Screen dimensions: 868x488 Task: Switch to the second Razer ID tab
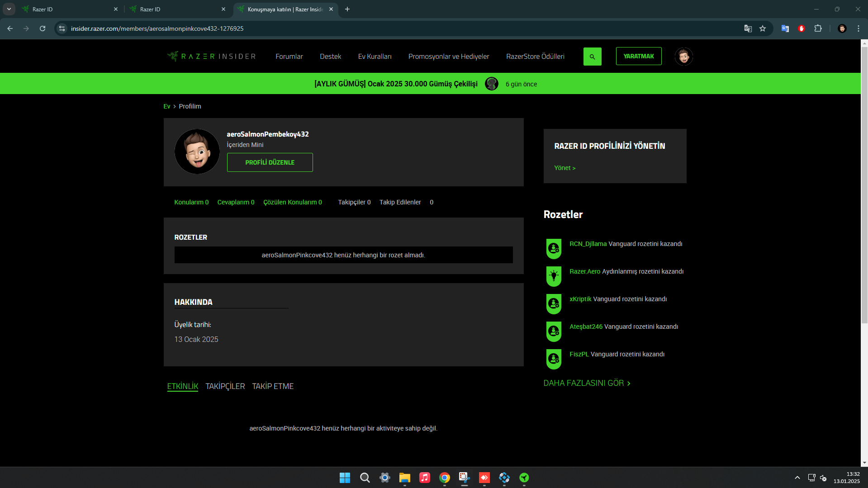click(177, 9)
